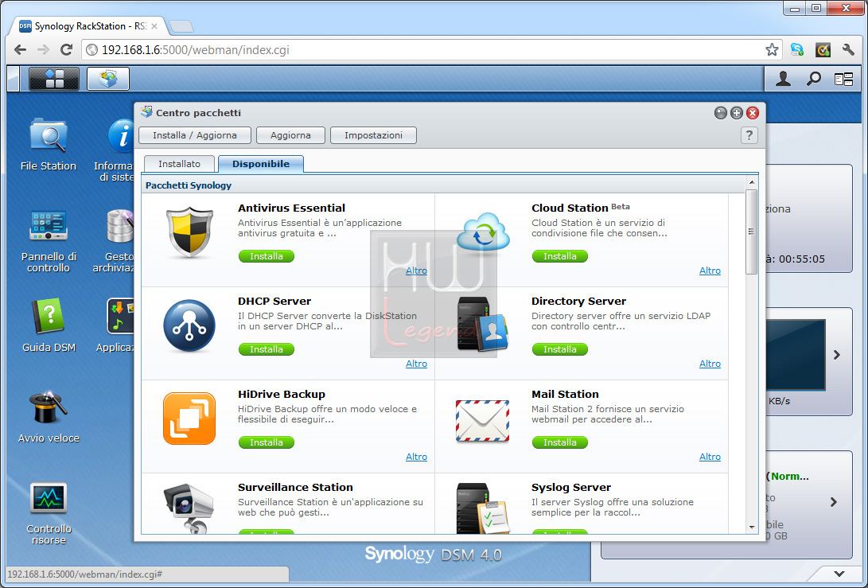Click the browser back arrow
The height and width of the screenshot is (588, 868).
21,50
